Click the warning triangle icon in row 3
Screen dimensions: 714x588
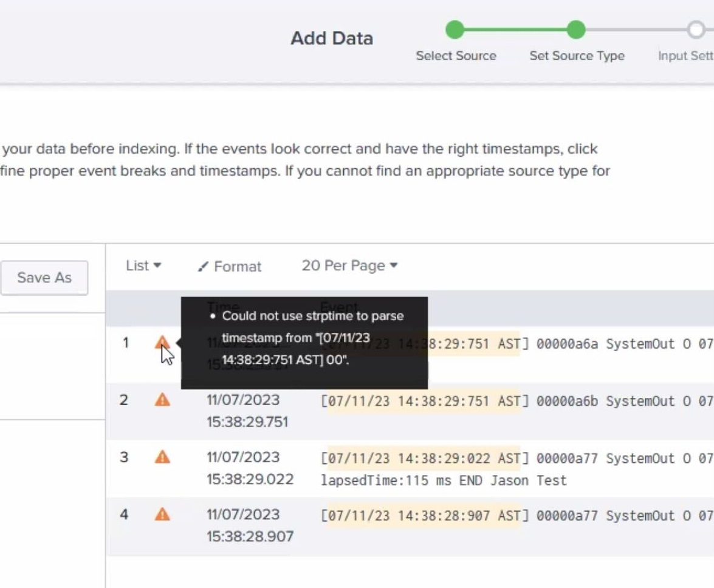[162, 457]
